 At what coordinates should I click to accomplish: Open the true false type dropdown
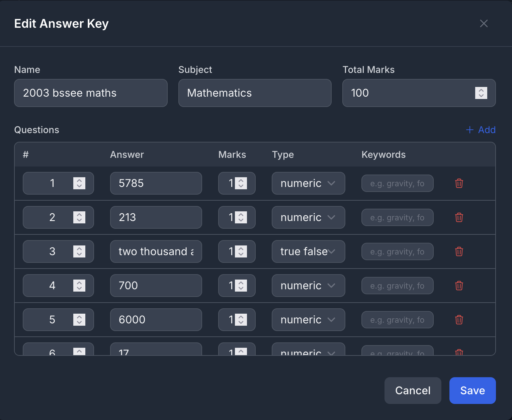pyautogui.click(x=308, y=251)
